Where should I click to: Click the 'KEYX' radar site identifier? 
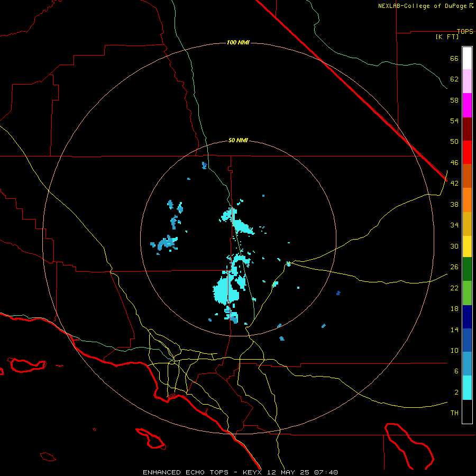(x=252, y=472)
